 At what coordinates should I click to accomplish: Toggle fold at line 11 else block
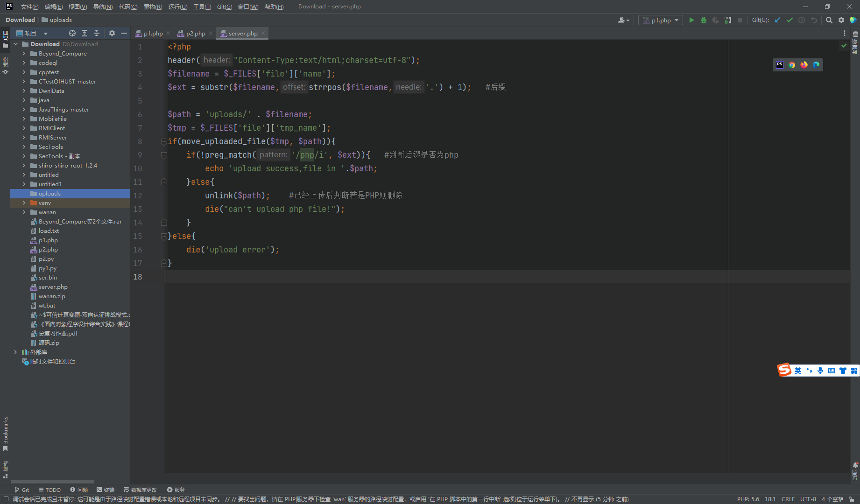(164, 182)
